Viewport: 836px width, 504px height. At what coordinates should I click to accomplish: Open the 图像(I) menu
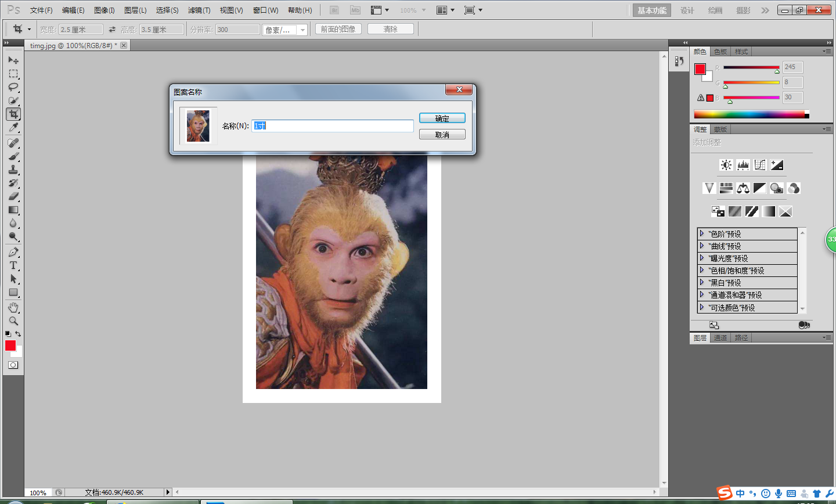pyautogui.click(x=105, y=10)
